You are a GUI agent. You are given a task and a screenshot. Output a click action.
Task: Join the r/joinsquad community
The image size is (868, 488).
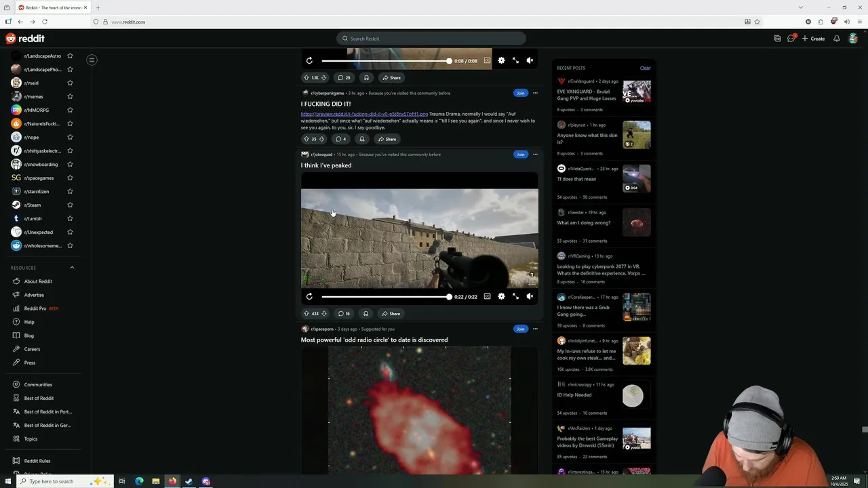(x=520, y=154)
